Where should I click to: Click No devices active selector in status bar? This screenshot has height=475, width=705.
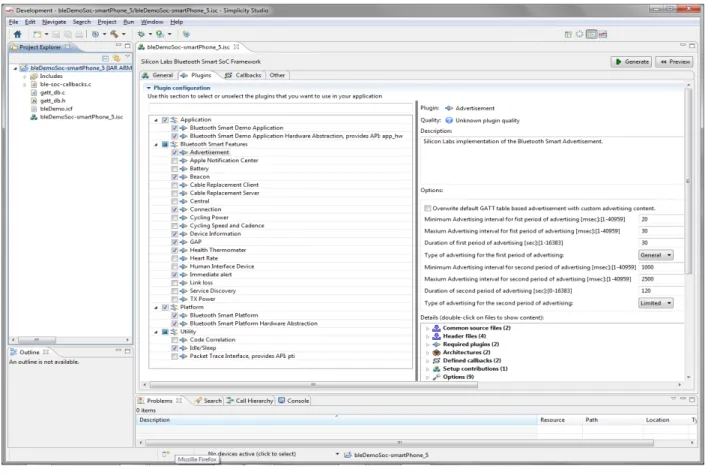click(252, 454)
